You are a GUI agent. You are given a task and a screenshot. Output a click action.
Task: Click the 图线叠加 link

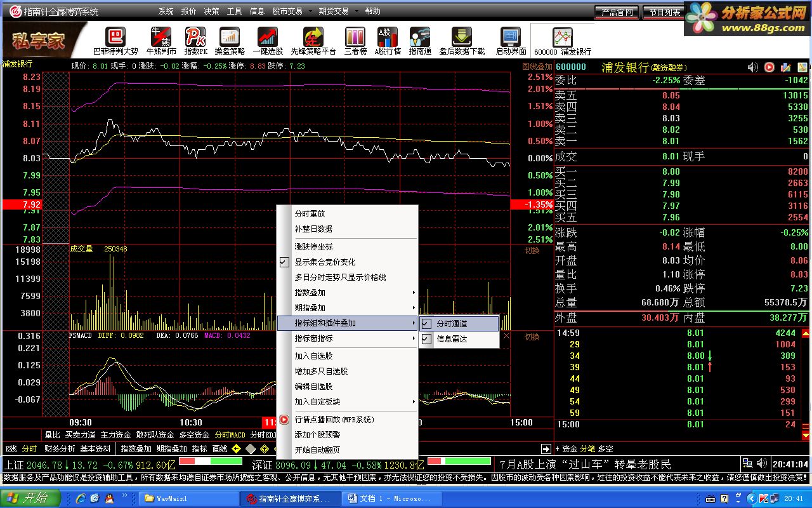tap(537, 66)
